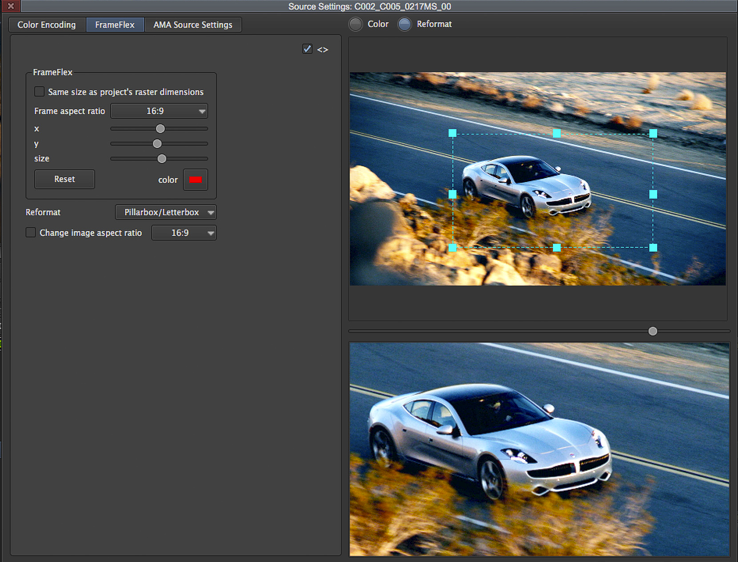
Task: Expand the Reformat Pillarbox/Letterbox dropdown
Action: pyautogui.click(x=166, y=212)
